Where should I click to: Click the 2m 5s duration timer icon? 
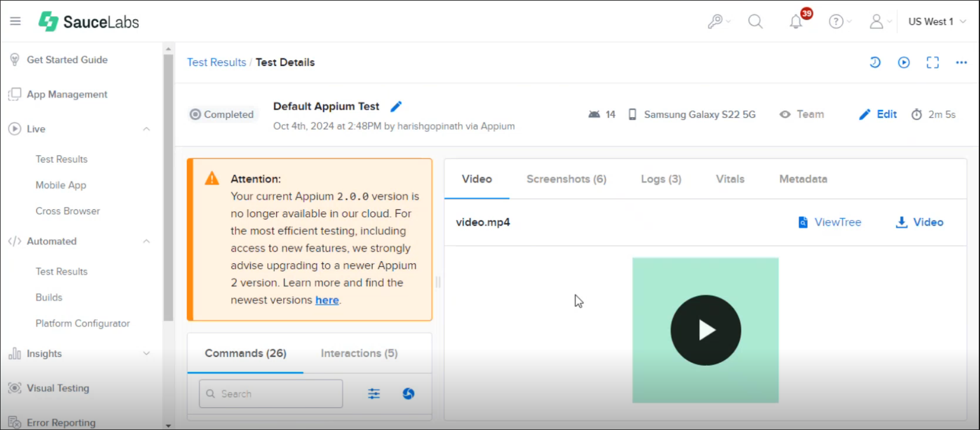coord(916,114)
